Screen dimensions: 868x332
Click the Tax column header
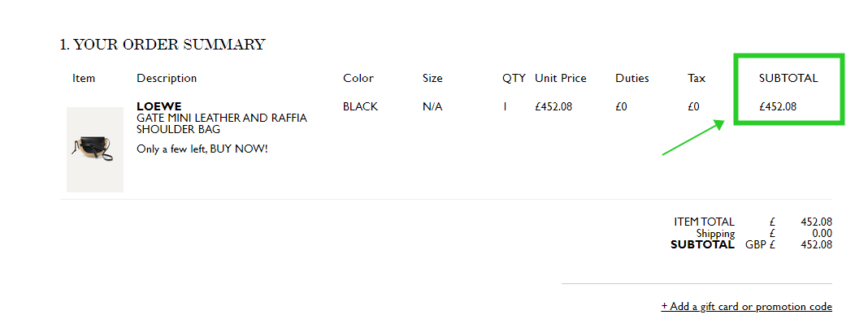click(x=697, y=78)
